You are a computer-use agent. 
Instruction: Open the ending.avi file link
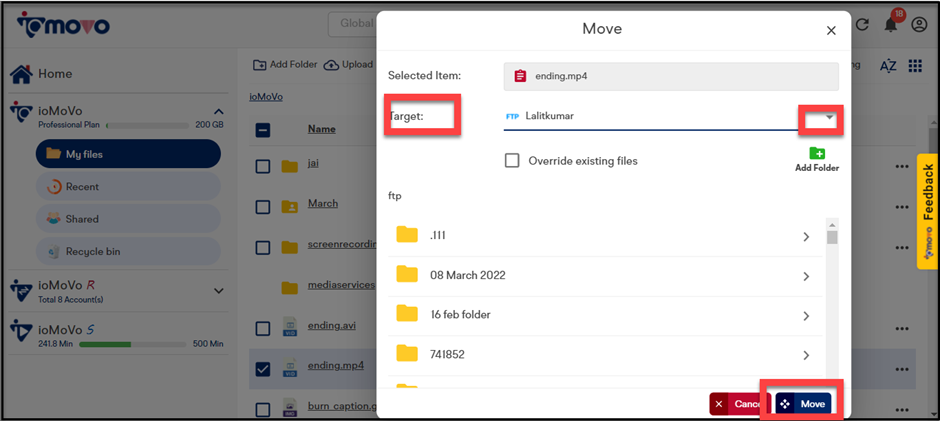(332, 325)
